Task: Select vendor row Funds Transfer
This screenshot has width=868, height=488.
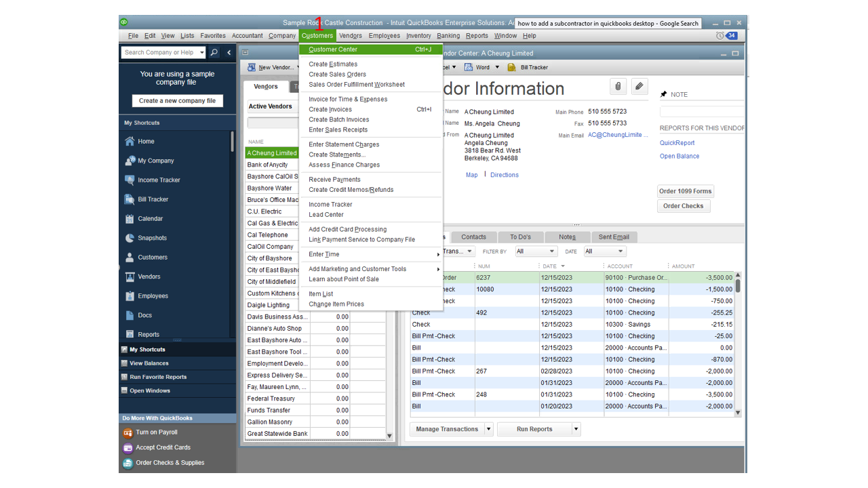Action: [x=315, y=410]
